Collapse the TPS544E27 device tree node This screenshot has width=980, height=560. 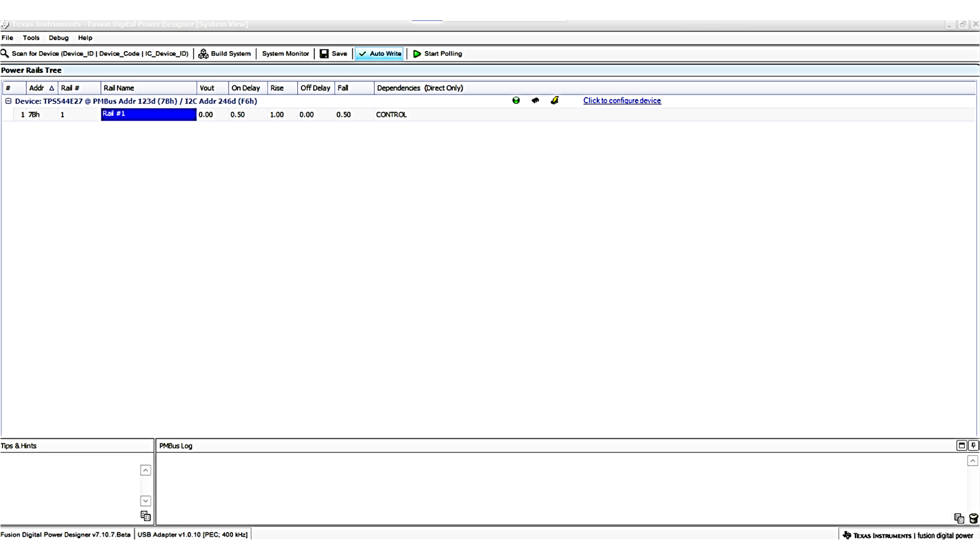8,101
